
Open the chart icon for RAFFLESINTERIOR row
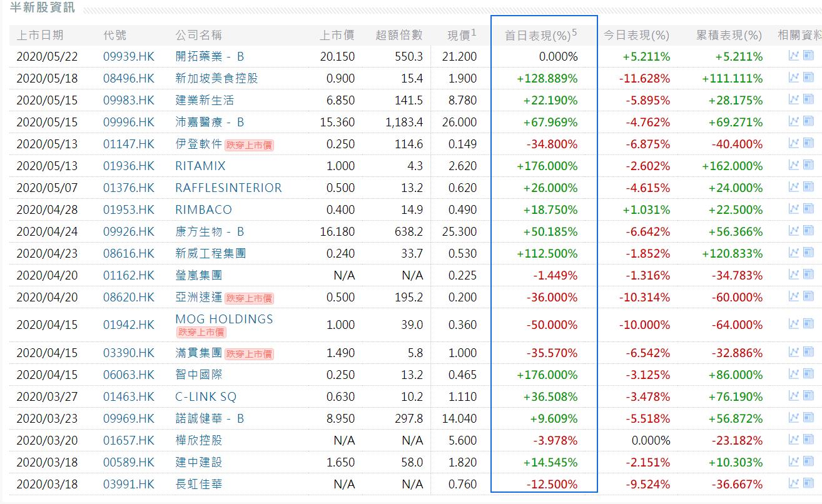[x=794, y=187]
